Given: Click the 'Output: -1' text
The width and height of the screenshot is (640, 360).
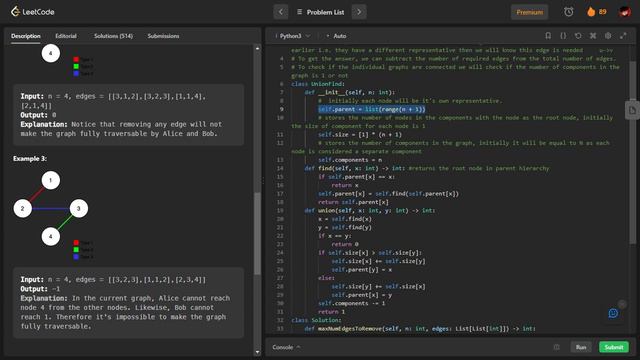Looking at the screenshot, I should coord(40,289).
